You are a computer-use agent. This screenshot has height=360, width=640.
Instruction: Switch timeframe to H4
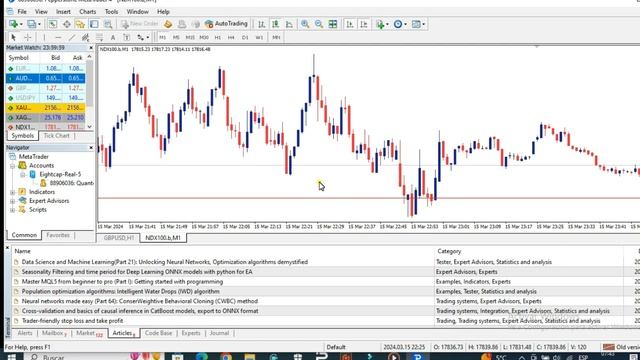[x=231, y=38]
